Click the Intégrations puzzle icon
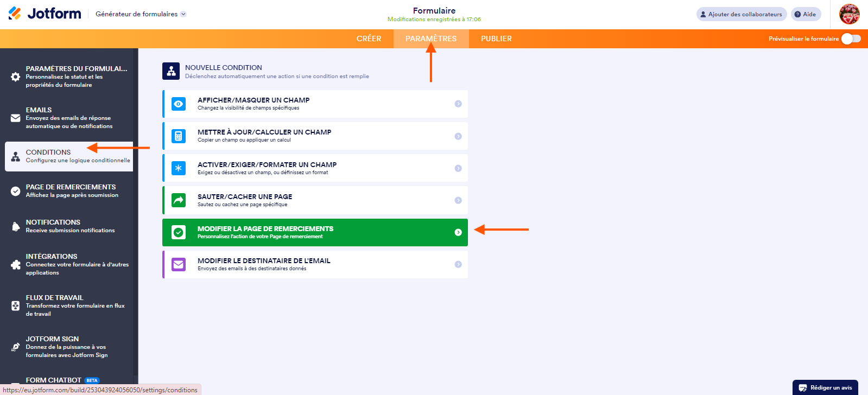 tap(16, 264)
